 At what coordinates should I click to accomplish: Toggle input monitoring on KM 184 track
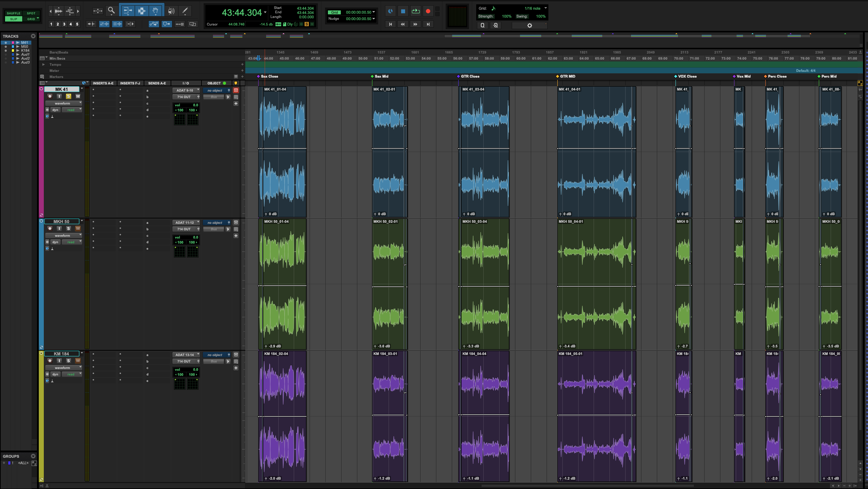coord(59,361)
